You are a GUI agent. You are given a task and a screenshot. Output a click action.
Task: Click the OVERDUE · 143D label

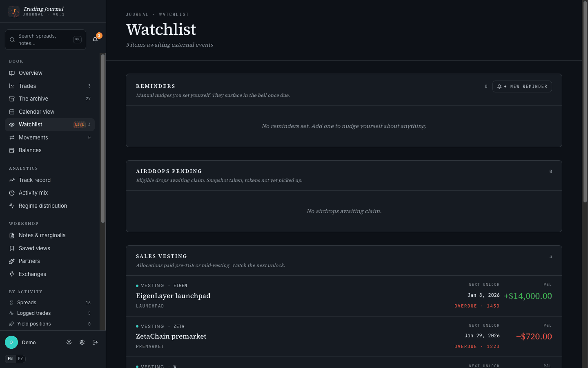click(477, 306)
